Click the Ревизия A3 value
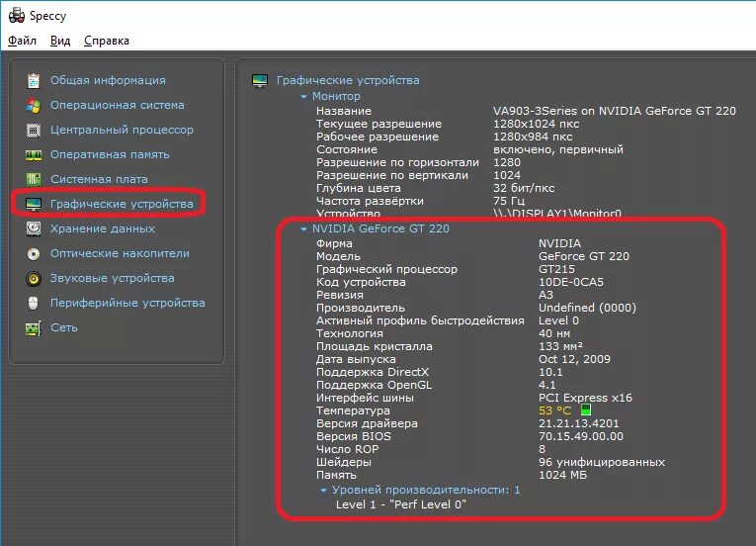The image size is (756, 546). [x=546, y=295]
